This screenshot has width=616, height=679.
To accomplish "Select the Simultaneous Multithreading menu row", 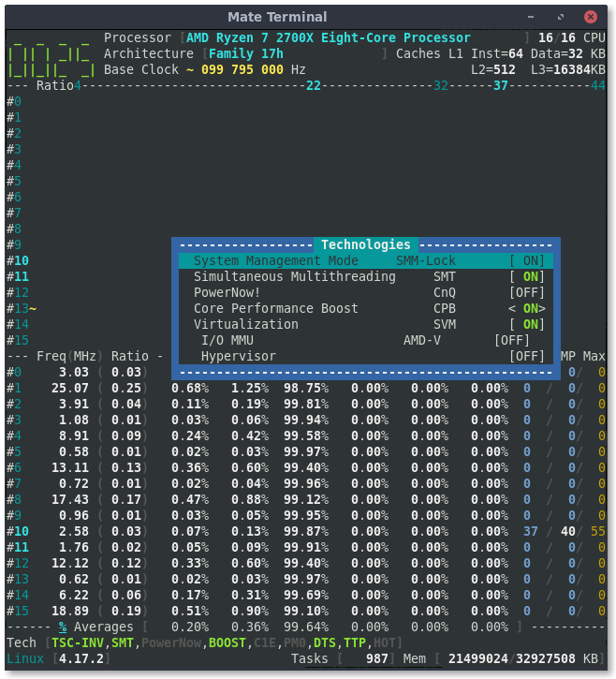I will (366, 276).
